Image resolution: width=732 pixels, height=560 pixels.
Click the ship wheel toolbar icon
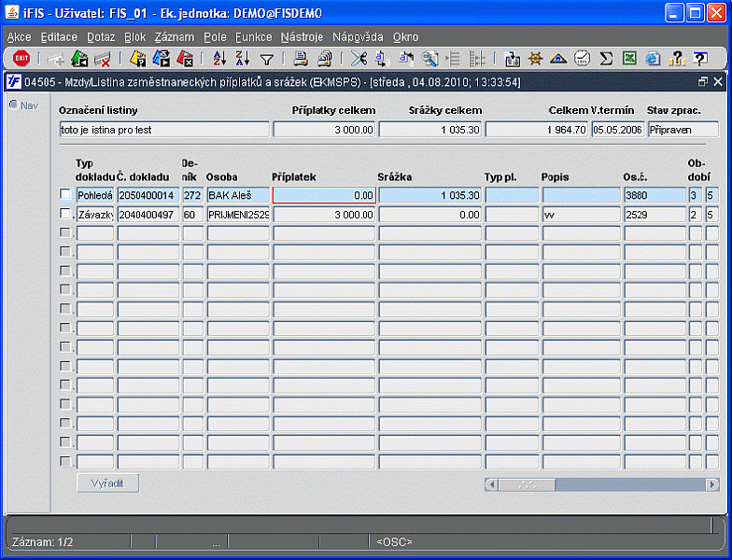(535, 59)
